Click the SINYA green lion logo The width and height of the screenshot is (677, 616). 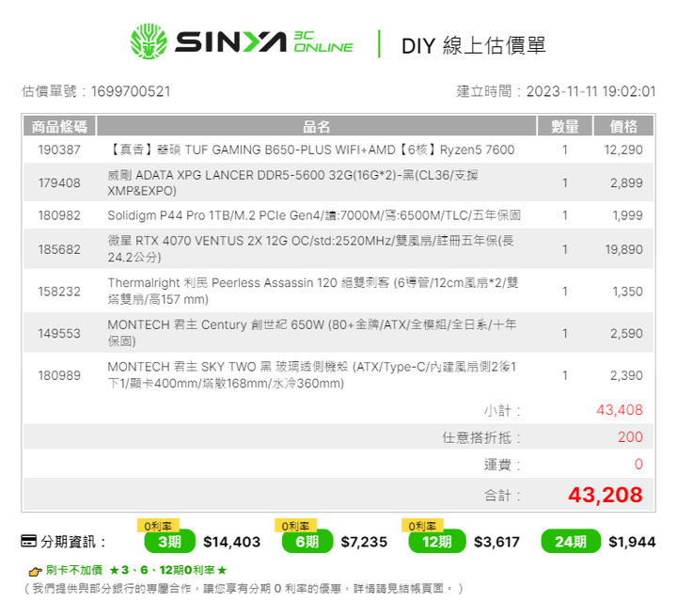149,41
